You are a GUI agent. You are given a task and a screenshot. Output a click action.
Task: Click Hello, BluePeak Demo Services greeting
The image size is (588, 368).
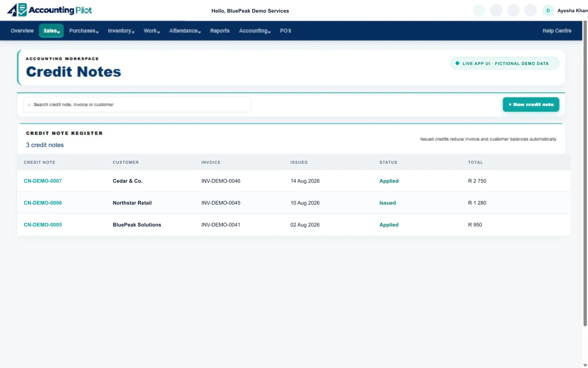tap(250, 11)
